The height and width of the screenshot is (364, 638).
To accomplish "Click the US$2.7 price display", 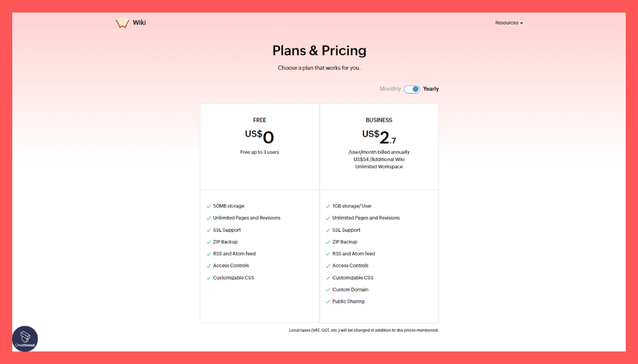I will tap(379, 136).
